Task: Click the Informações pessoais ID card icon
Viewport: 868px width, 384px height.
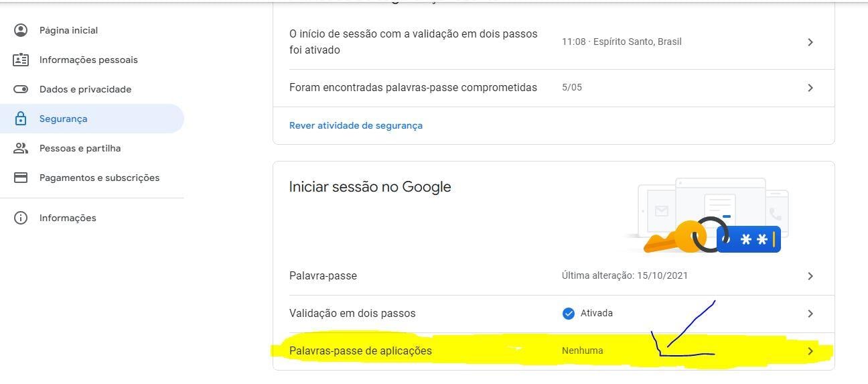Action: coord(21,60)
